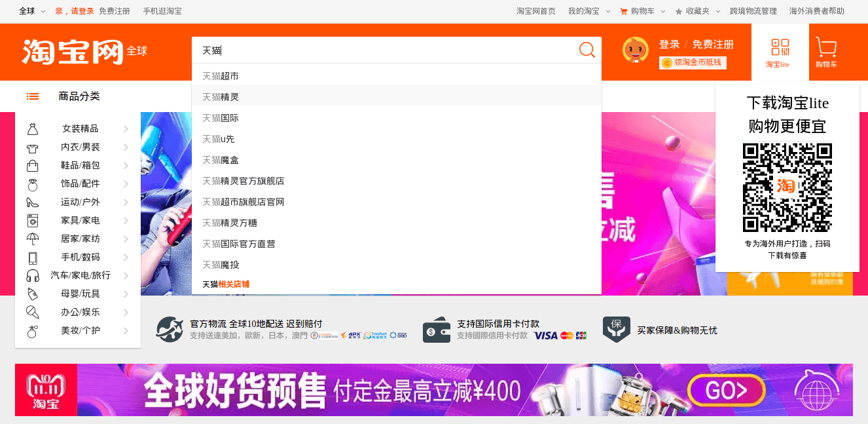
Task: Click the 商品分类 hamburger list icon
Action: tap(33, 96)
